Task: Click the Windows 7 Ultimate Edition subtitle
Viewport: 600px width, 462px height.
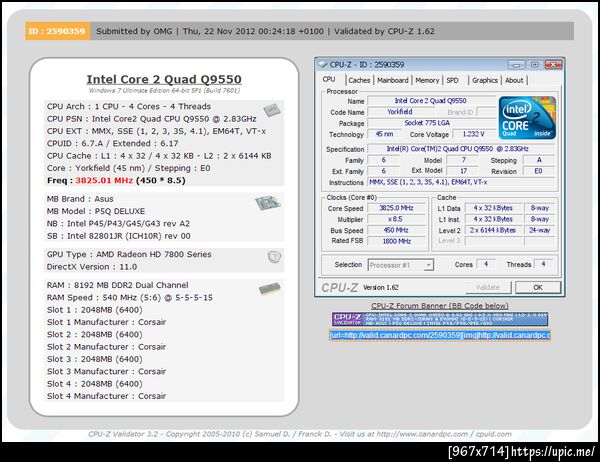Action: (x=165, y=91)
